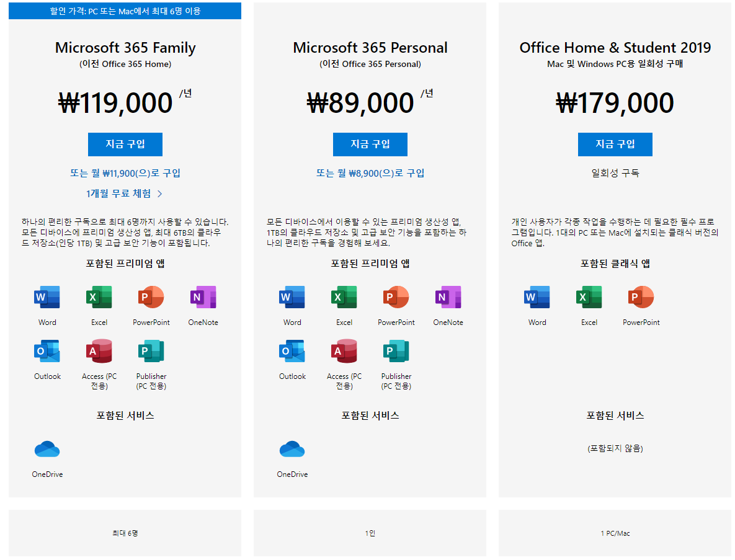Click the Publisher icon under Microsoft 365 Family
This screenshot has height=560, width=735.
click(151, 351)
